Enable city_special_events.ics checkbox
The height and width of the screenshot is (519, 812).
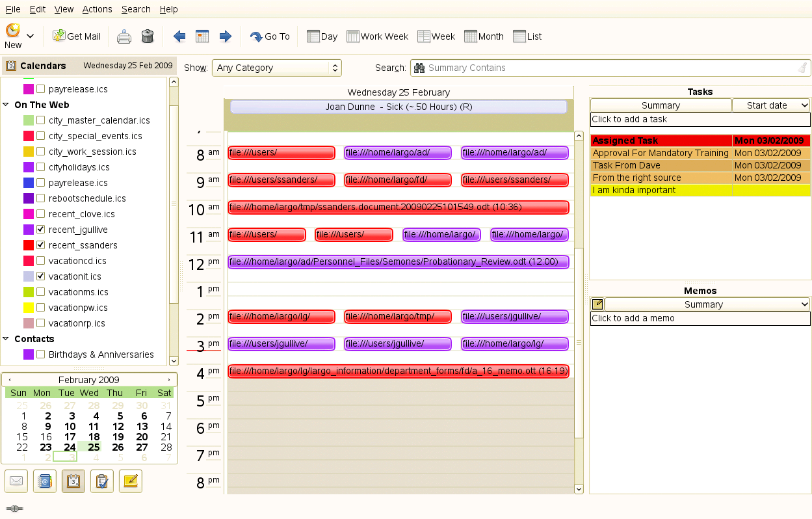[x=40, y=136]
